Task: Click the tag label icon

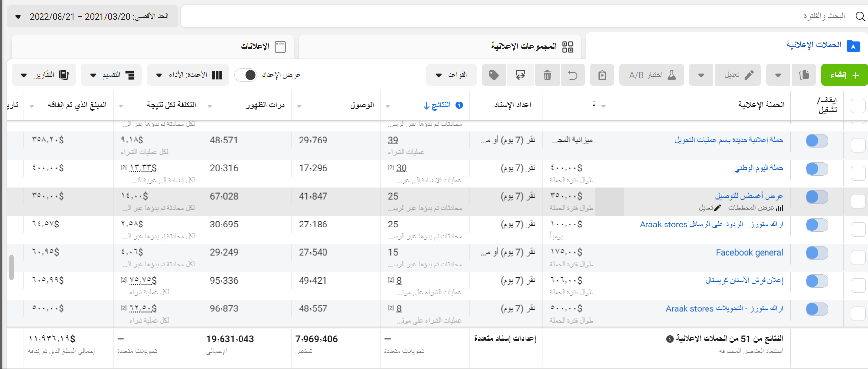Action: pyautogui.click(x=494, y=75)
